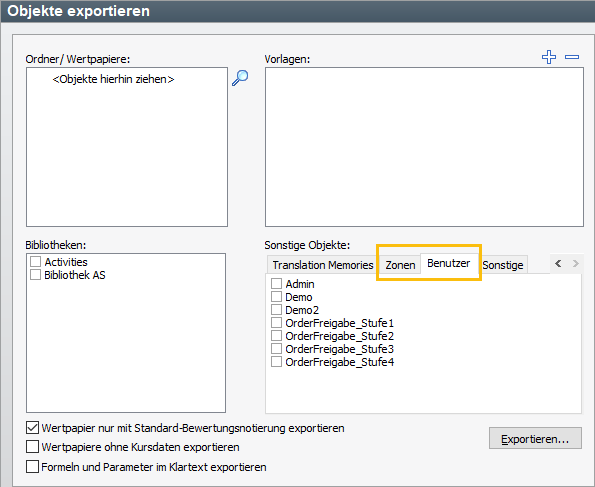Open the Sonstige tab
This screenshot has width=595, height=487.
[503, 265]
